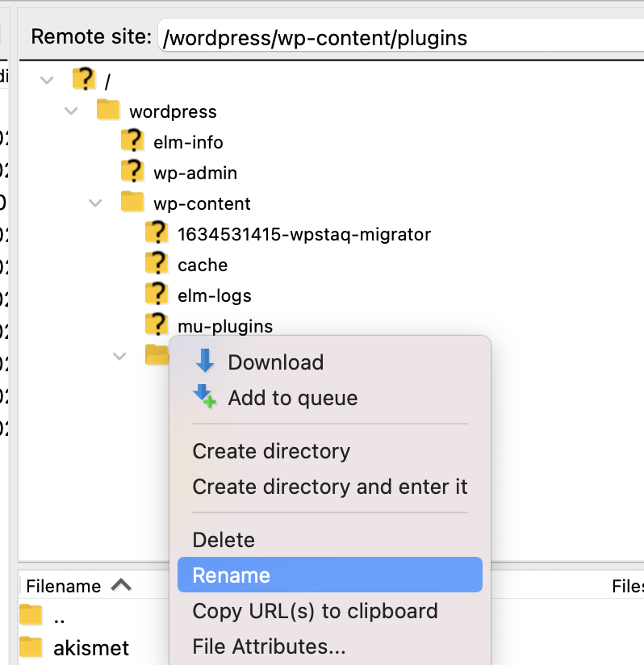Collapse the root directory tree node

tap(47, 80)
